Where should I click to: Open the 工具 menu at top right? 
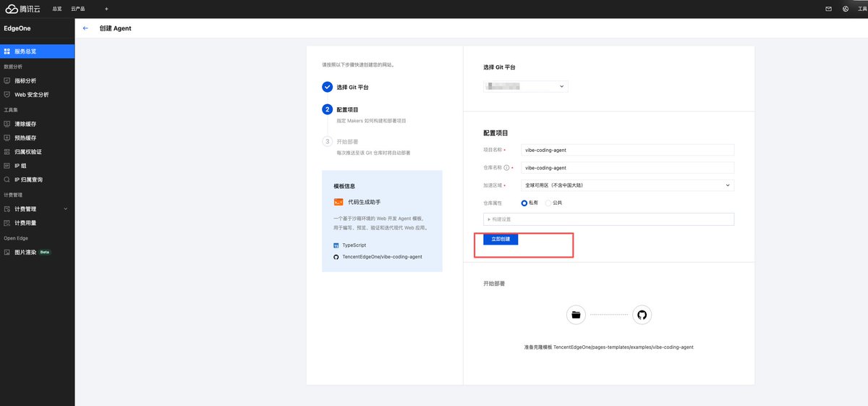pyautogui.click(x=862, y=9)
